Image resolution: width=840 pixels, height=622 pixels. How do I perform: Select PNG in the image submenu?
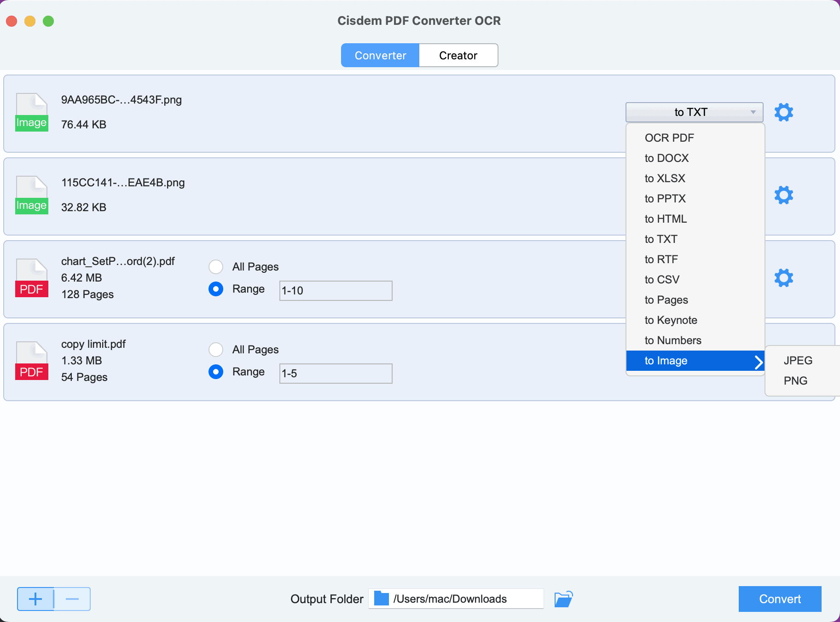pyautogui.click(x=802, y=381)
